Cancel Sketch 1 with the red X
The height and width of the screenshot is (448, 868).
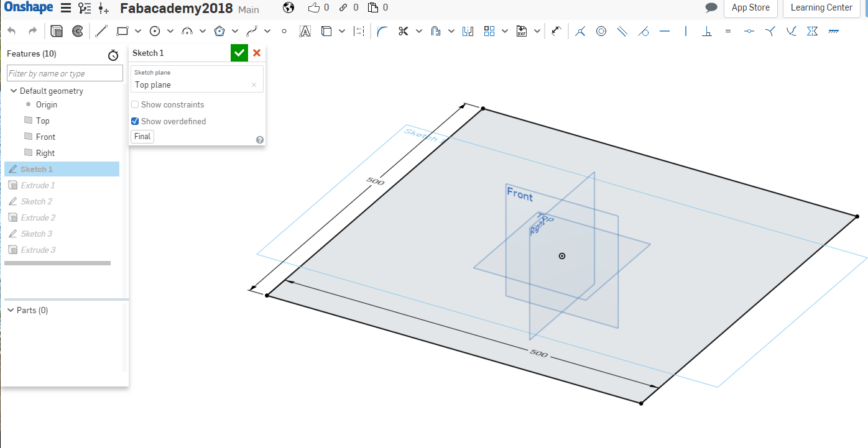[257, 53]
